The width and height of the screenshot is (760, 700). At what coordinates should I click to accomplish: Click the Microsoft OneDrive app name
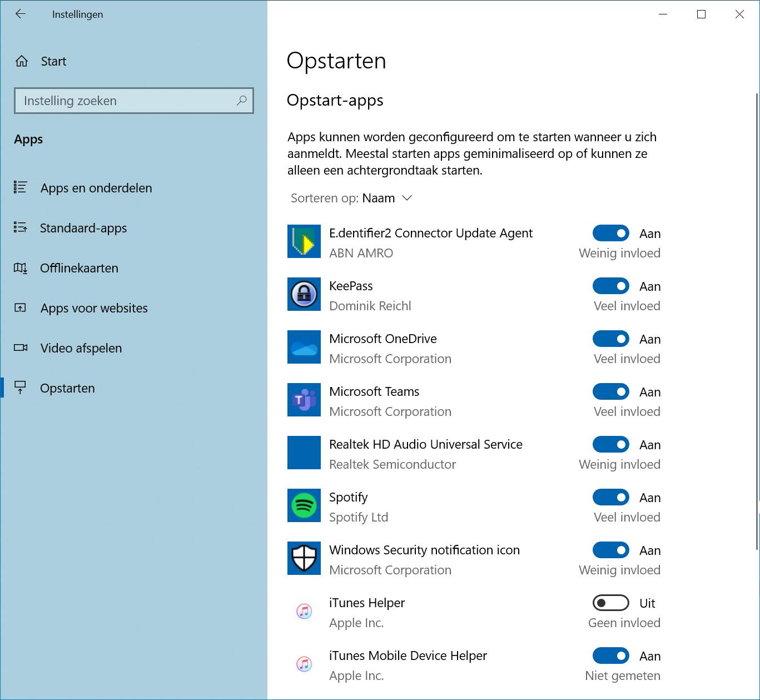383,339
